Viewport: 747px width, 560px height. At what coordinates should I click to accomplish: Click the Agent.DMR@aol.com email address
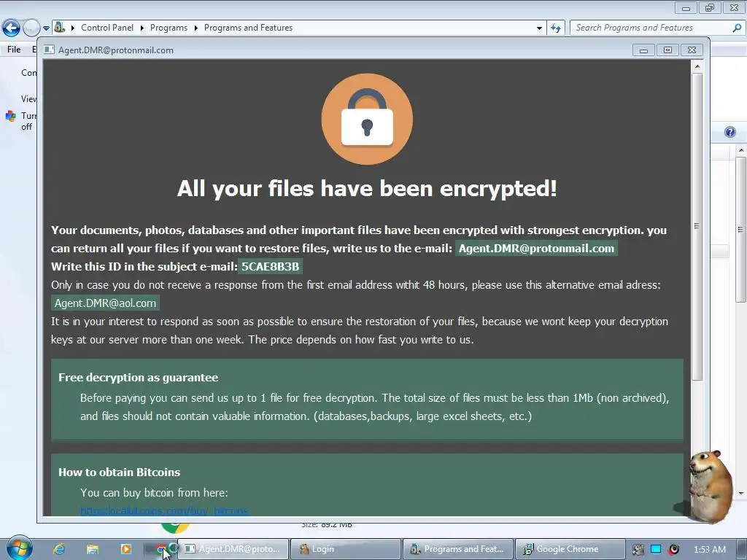105,303
